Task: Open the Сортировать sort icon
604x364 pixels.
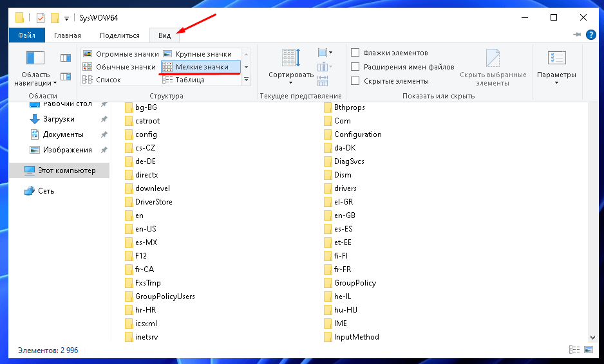Action: coord(290,59)
